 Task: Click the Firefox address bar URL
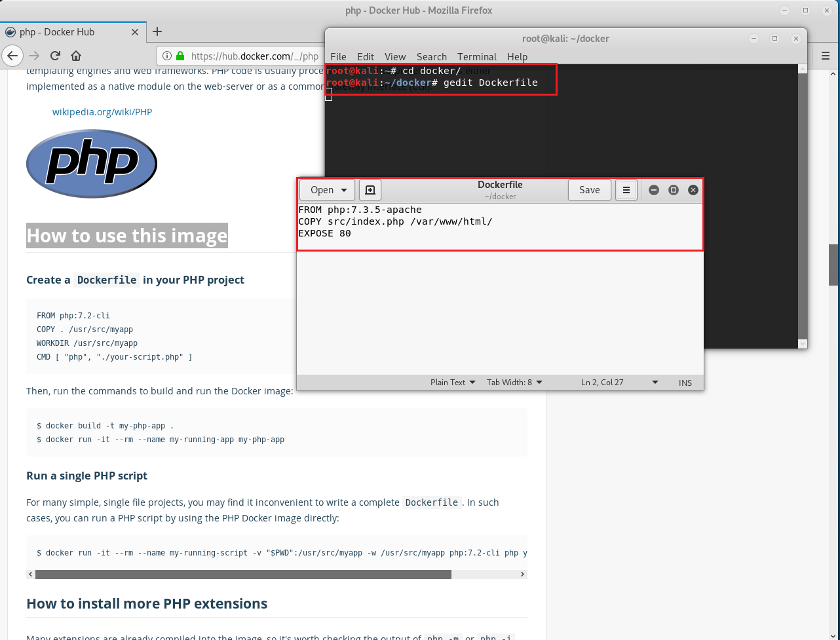[255, 56]
